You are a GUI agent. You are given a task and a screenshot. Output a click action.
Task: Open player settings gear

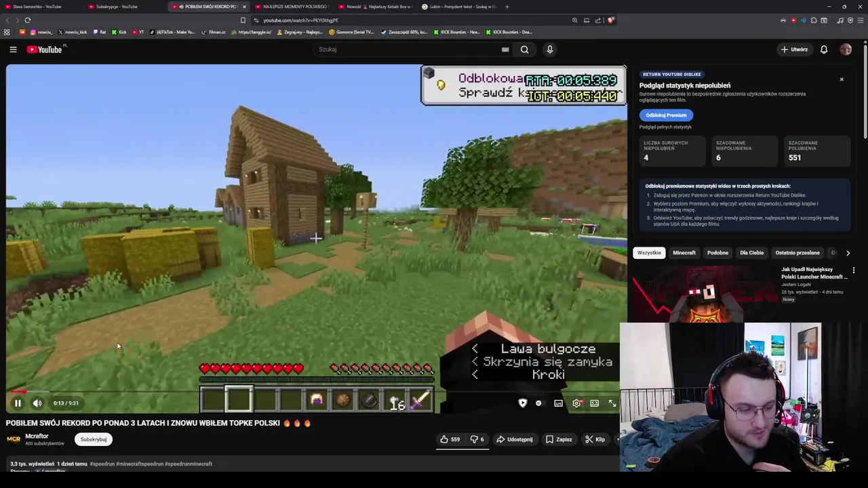click(576, 403)
